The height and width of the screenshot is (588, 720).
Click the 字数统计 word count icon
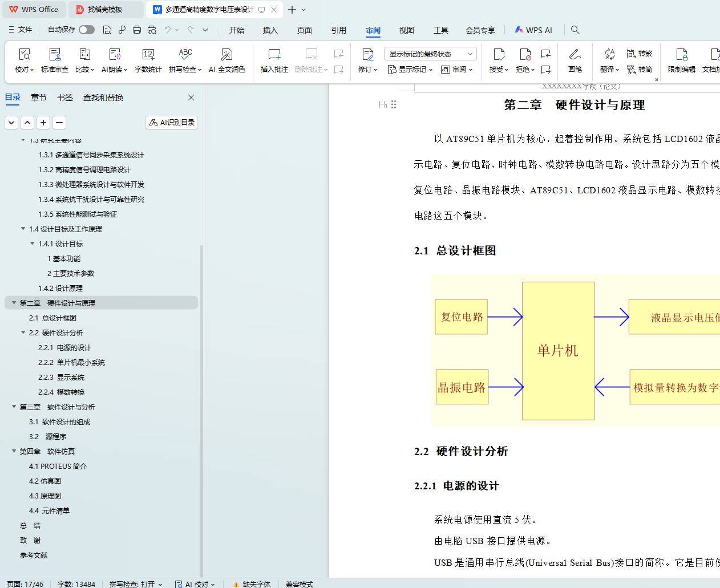click(x=148, y=55)
